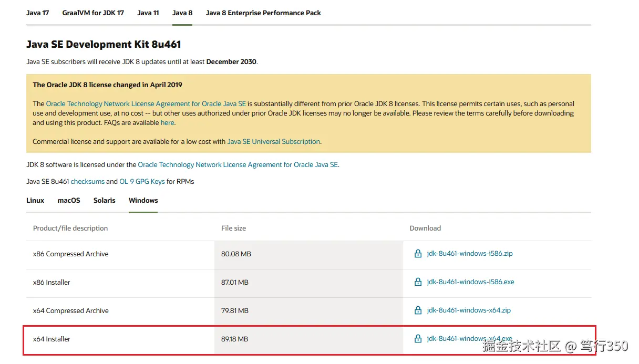Click the FAQs 'here' link
This screenshot has height=364, width=639.
[x=167, y=123]
